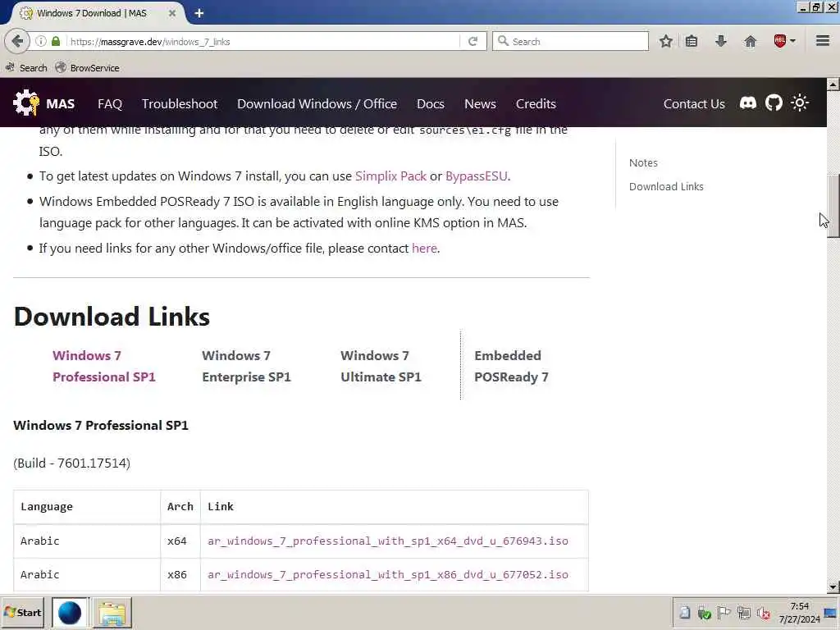
Task: Click the MAS gear logo
Action: click(26, 103)
